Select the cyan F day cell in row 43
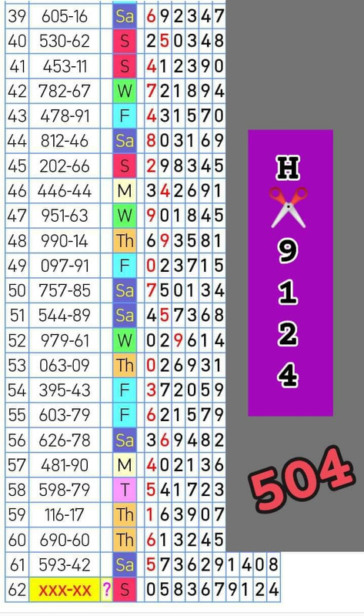This screenshot has height=616, width=364. pyautogui.click(x=125, y=116)
